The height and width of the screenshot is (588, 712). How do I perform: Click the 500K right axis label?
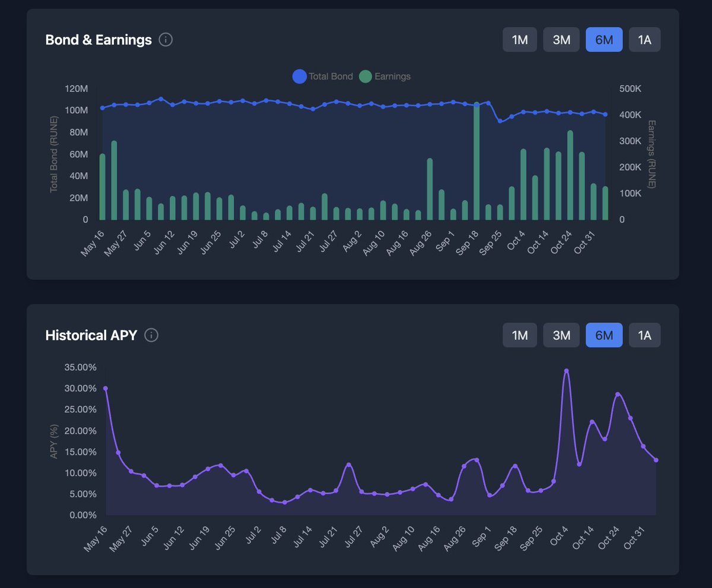(630, 88)
